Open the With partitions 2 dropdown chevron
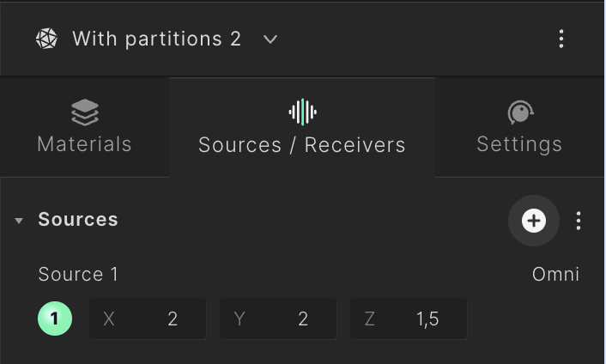 pos(270,39)
